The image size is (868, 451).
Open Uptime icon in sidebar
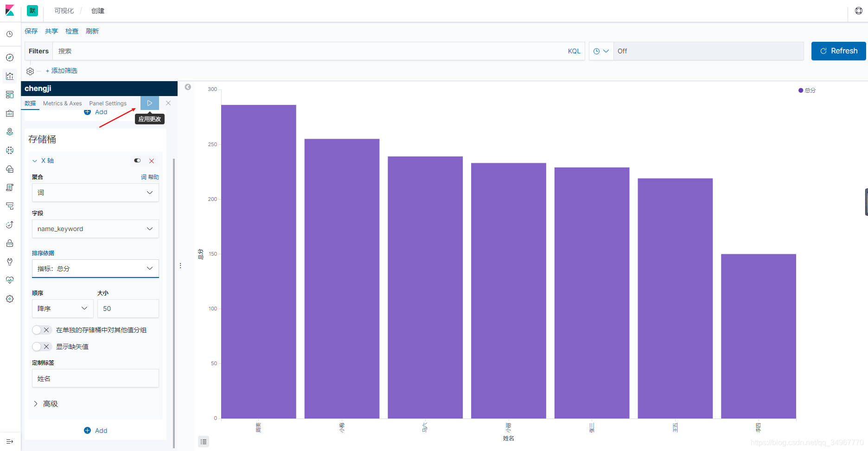[x=10, y=225]
